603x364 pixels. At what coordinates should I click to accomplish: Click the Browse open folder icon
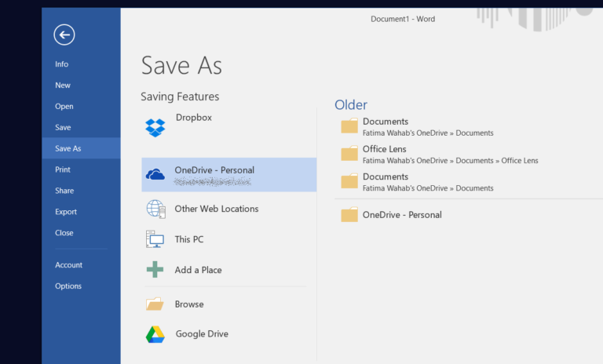[x=155, y=304]
